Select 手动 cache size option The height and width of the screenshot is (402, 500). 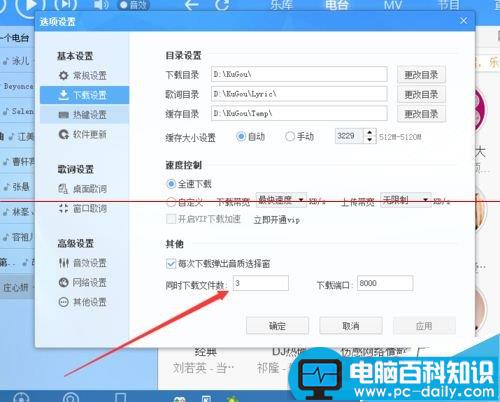(299, 136)
